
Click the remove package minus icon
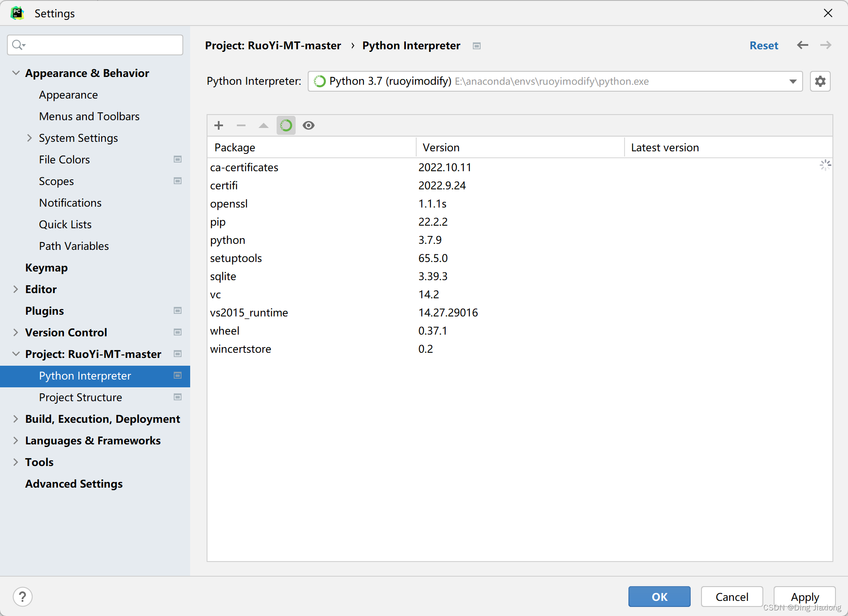tap(241, 125)
